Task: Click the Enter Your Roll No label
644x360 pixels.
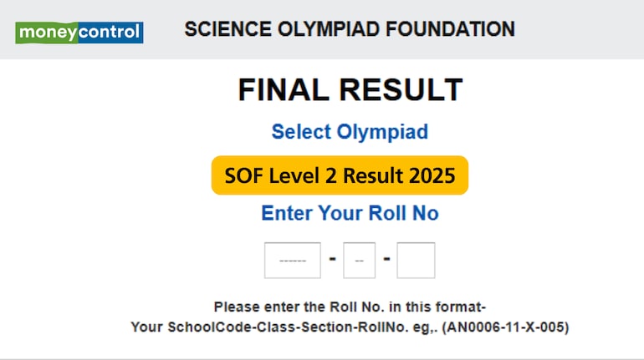Action: [x=350, y=213]
